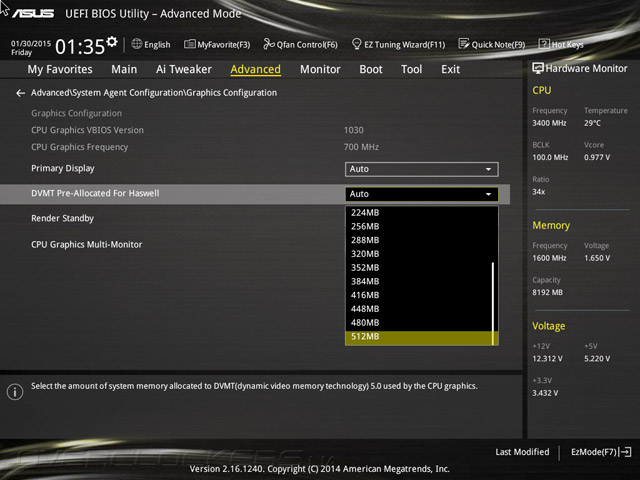Select the Advanced tab

256,69
